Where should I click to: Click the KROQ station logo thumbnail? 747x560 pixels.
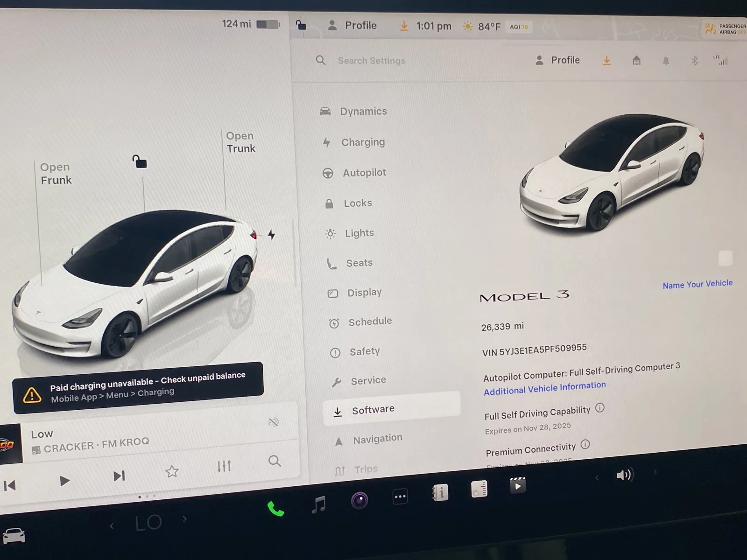[10, 444]
